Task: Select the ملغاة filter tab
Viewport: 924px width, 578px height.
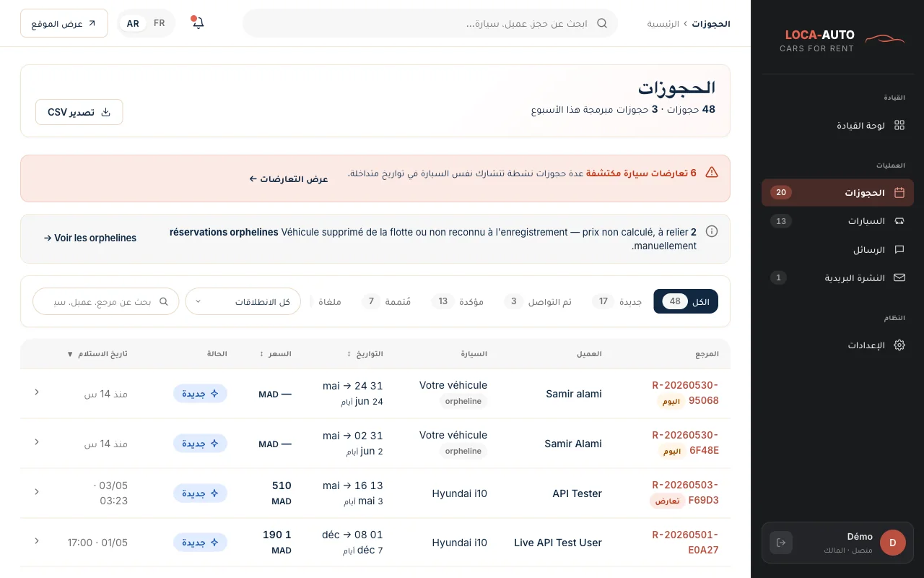Action: (x=330, y=301)
